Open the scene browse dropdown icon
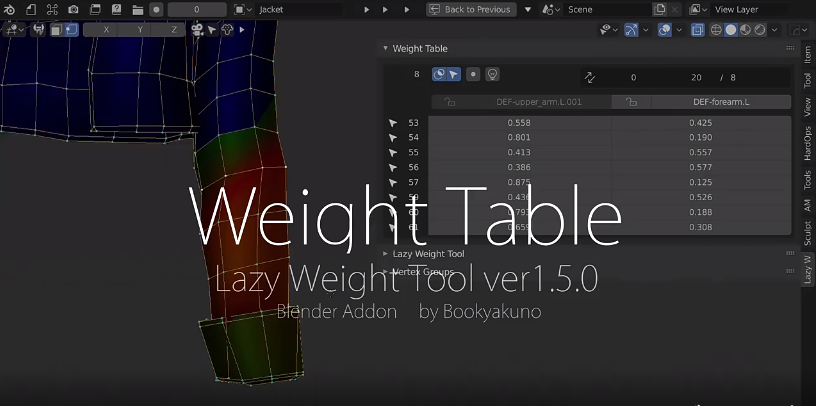The height and width of the screenshot is (406, 816). (551, 9)
